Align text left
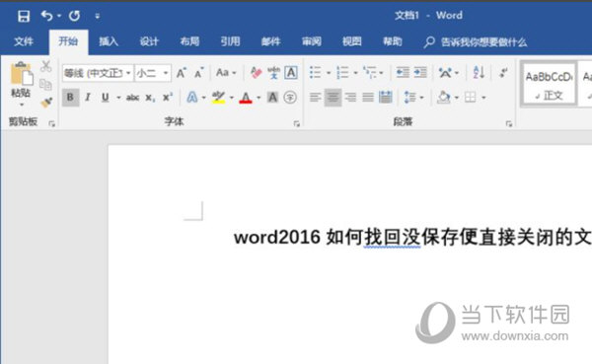This screenshot has height=364, width=592. (x=316, y=98)
